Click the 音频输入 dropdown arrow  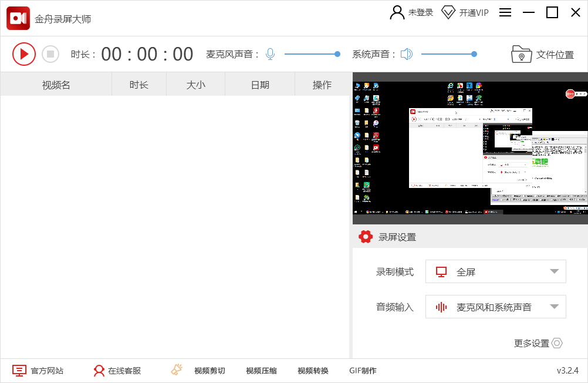pos(554,307)
